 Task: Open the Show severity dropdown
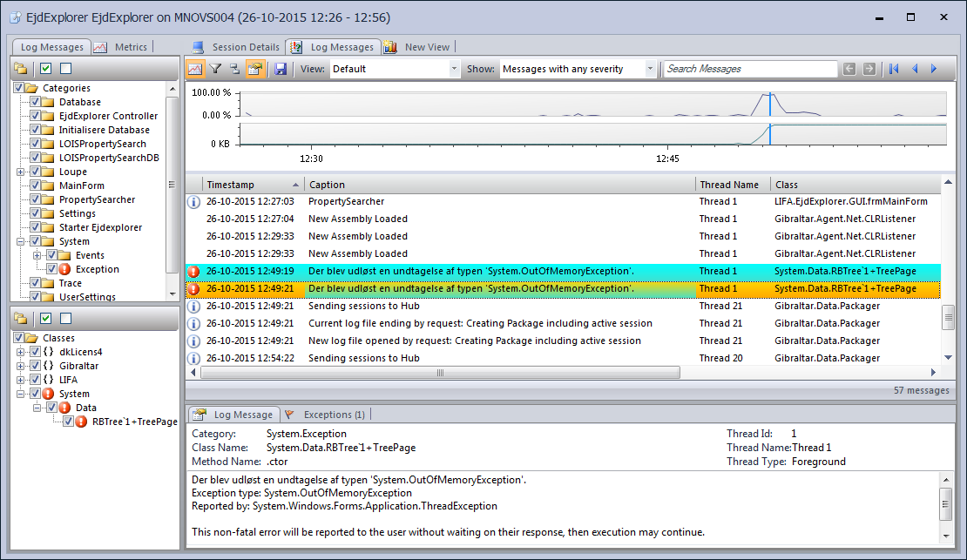pyautogui.click(x=578, y=69)
